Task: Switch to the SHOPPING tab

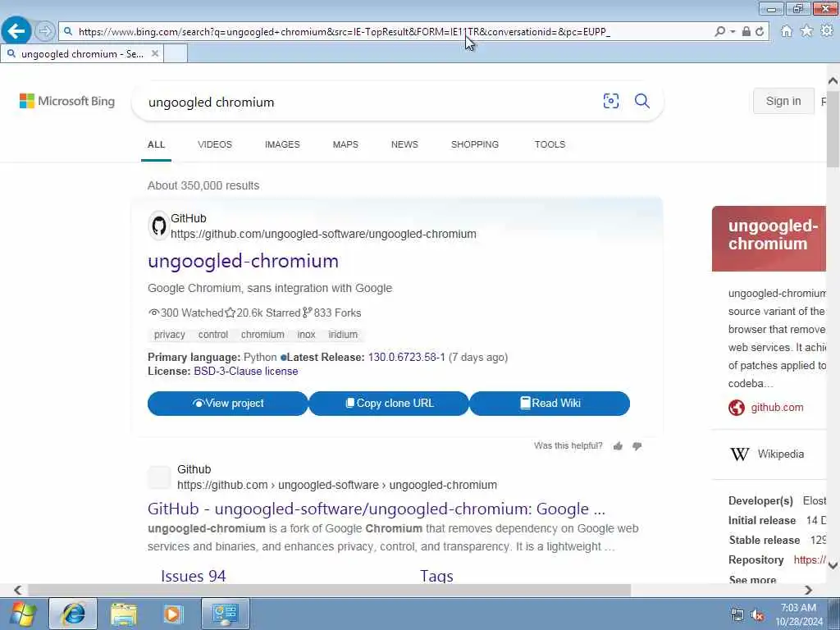Action: (x=475, y=144)
